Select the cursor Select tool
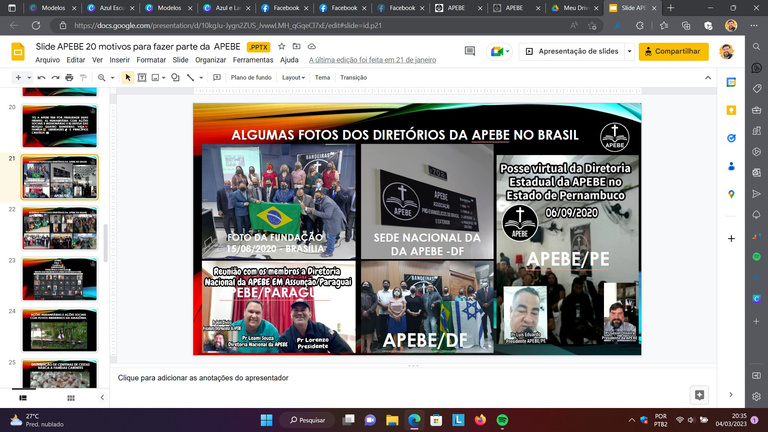Screen dimensions: 768x432 pyautogui.click(x=128, y=77)
